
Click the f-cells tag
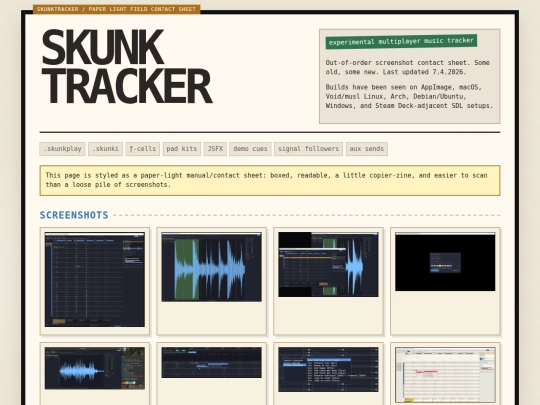coord(143,149)
